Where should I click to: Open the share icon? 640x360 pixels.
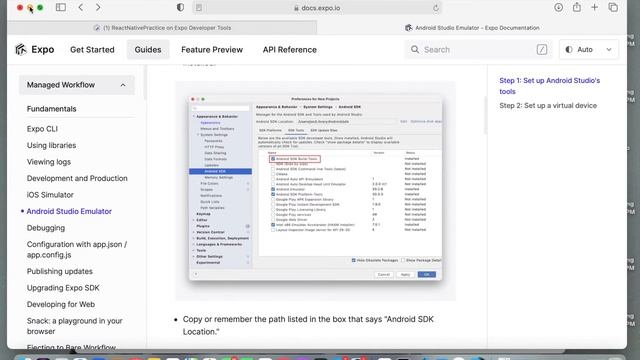tap(577, 7)
